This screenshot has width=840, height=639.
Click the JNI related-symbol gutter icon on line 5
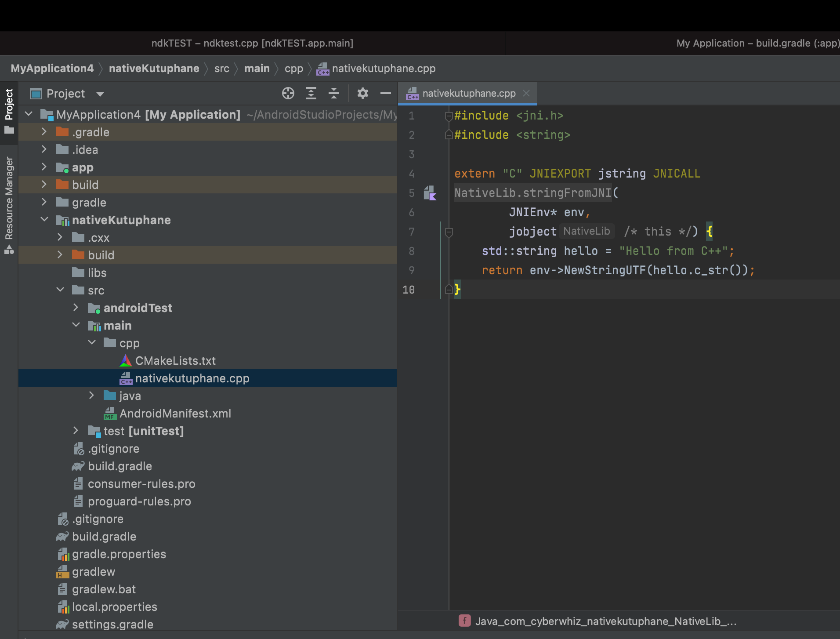pos(430,193)
